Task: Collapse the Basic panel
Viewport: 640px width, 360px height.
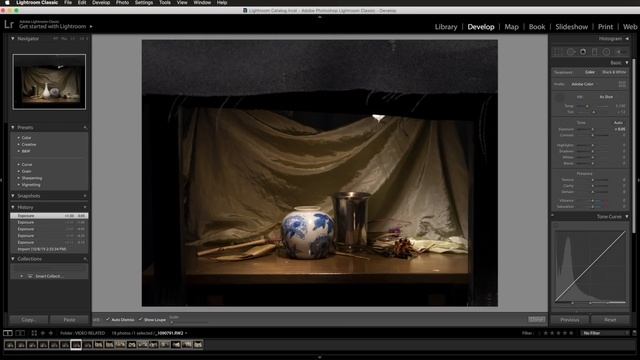Action: 627,63
